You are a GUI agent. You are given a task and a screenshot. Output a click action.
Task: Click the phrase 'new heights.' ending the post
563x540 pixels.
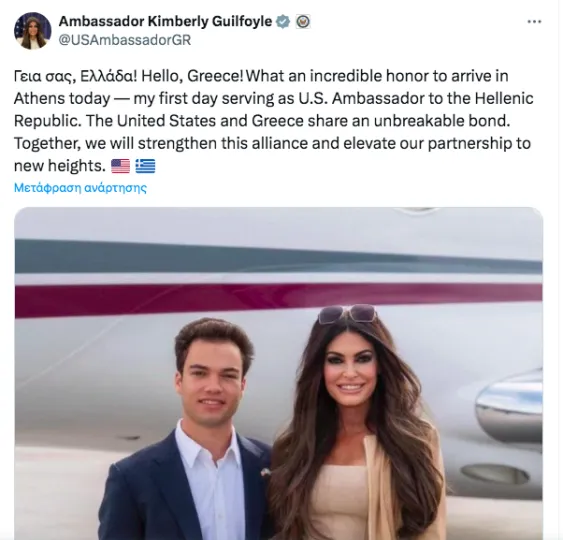point(60,166)
